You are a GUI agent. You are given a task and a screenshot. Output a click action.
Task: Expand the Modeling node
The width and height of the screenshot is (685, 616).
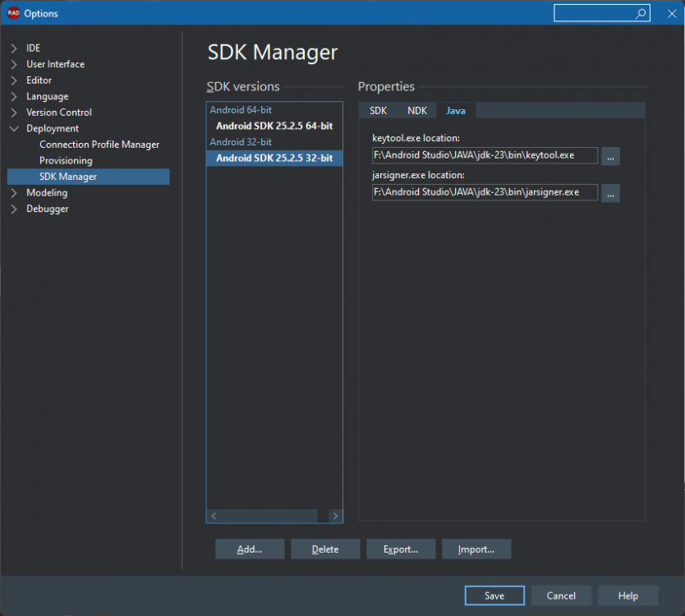[14, 193]
